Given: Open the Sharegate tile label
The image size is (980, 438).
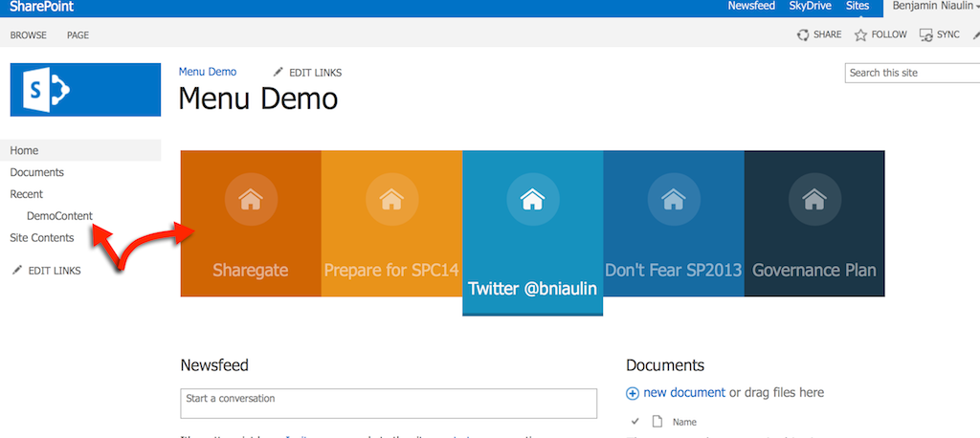Looking at the screenshot, I should point(250,271).
